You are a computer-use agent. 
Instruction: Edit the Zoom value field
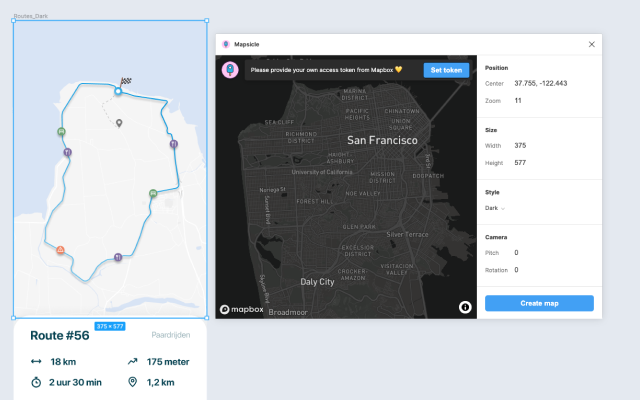pos(518,100)
